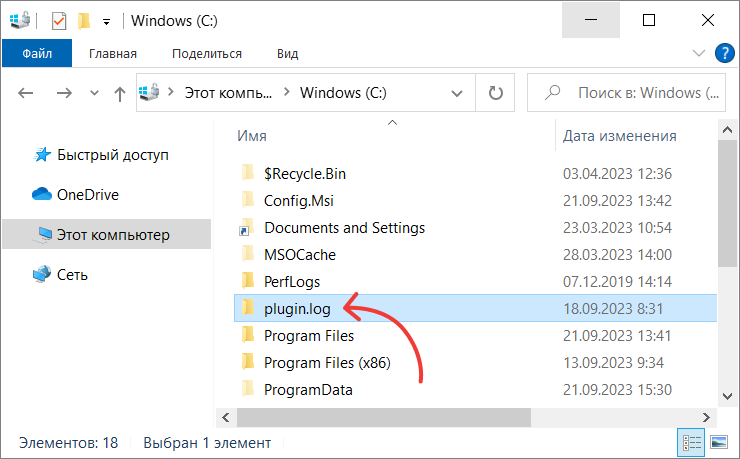The width and height of the screenshot is (740, 459).
Task: Expand the Quick Access toolbar customize dropdown
Action: (107, 22)
